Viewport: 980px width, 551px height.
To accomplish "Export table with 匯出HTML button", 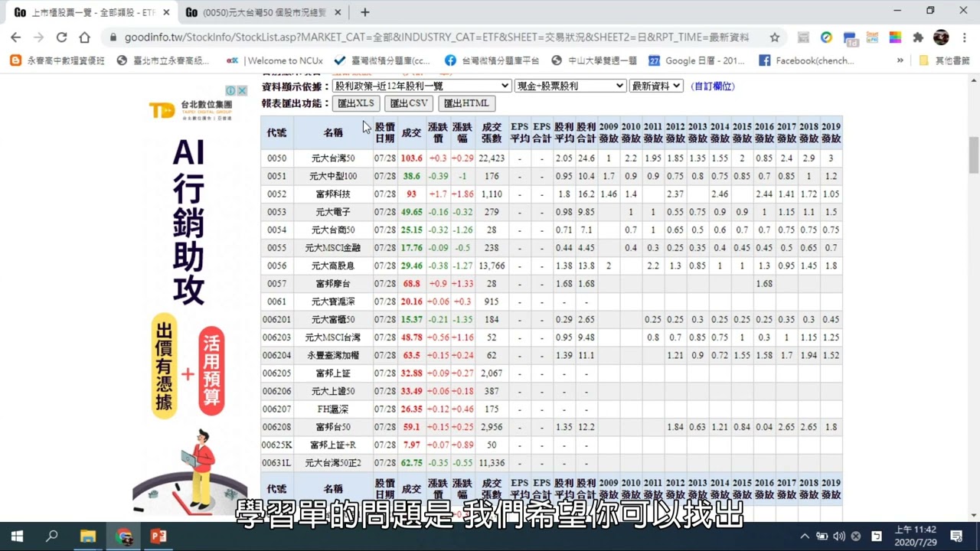I will tap(466, 103).
